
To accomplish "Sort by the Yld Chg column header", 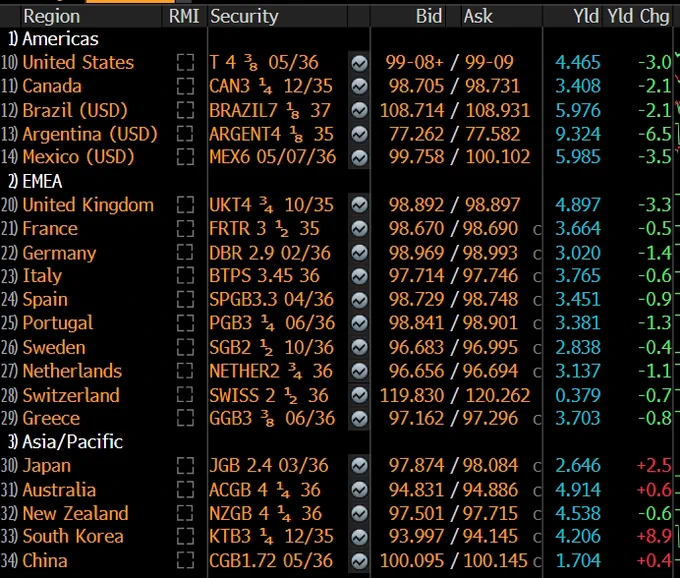I will tap(638, 16).
